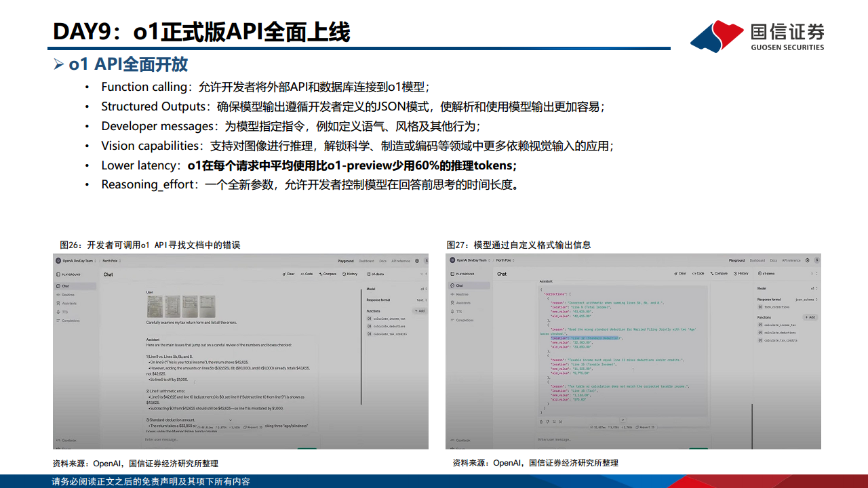
Task: Click the Compare button in Figure 26 screenshot
Action: [x=328, y=274]
